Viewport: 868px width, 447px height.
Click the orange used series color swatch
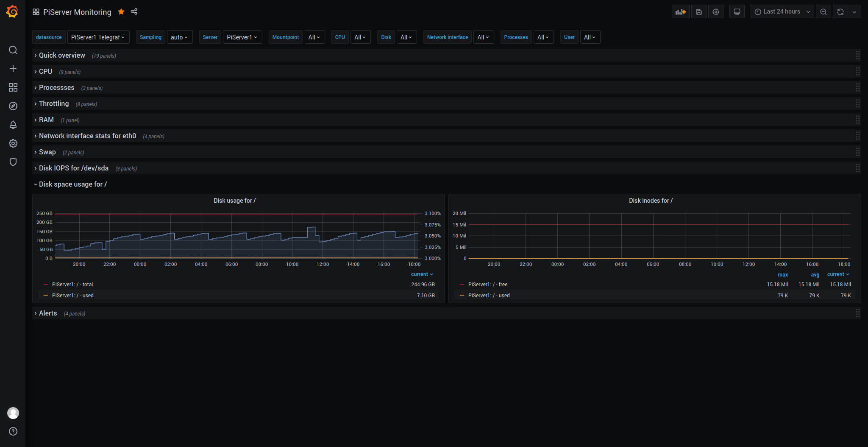[46, 296]
